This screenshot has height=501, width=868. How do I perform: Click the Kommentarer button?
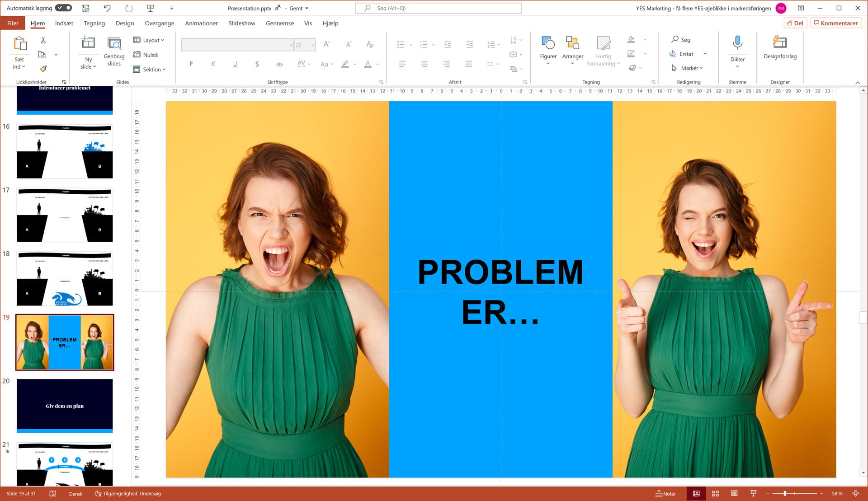pyautogui.click(x=835, y=23)
